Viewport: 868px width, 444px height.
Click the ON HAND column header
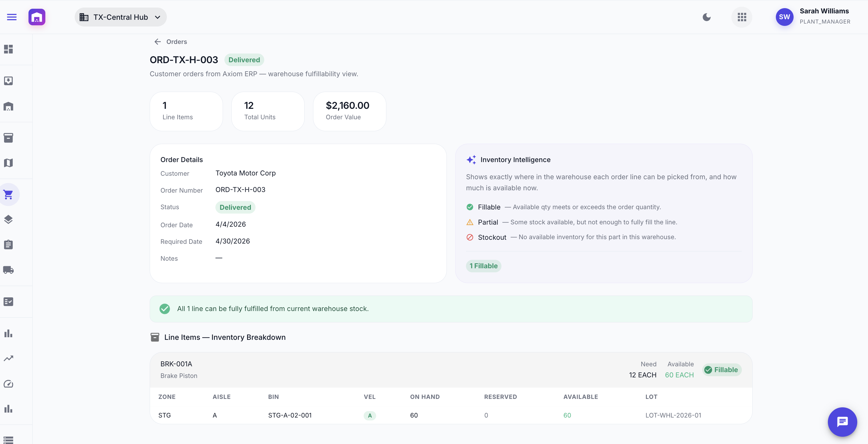pos(425,397)
